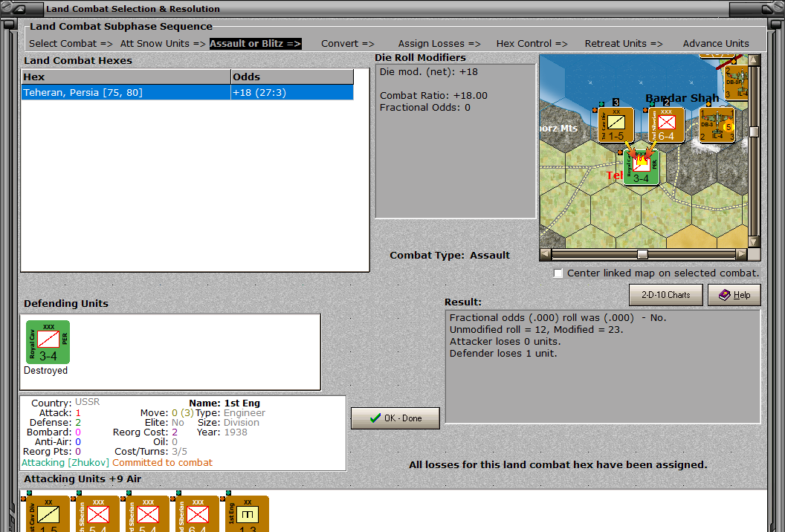785x532 pixels.
Task: Click 'All losses for this land combat hex' message
Action: coord(558,465)
